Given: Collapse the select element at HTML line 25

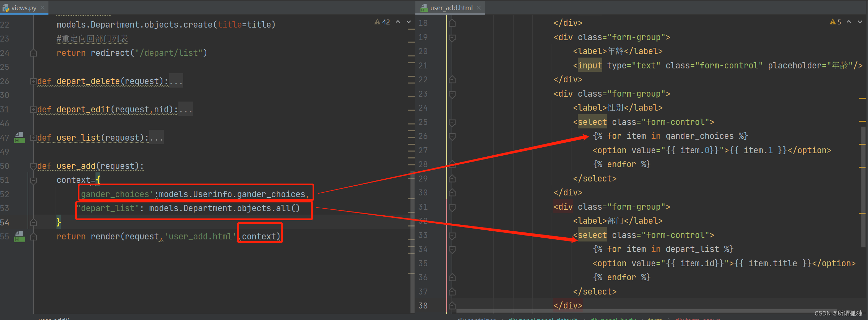Looking at the screenshot, I should pyautogui.click(x=452, y=122).
